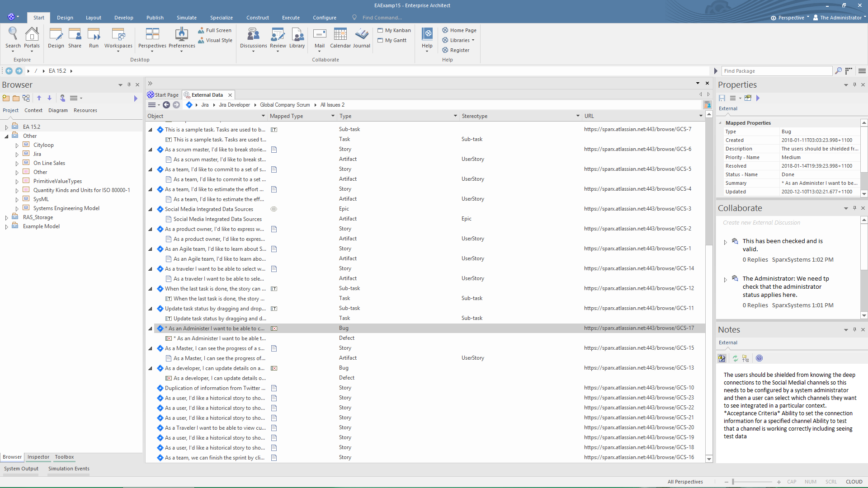Viewport: 868px width, 488px height.
Task: Open the Library tool
Action: tap(297, 38)
